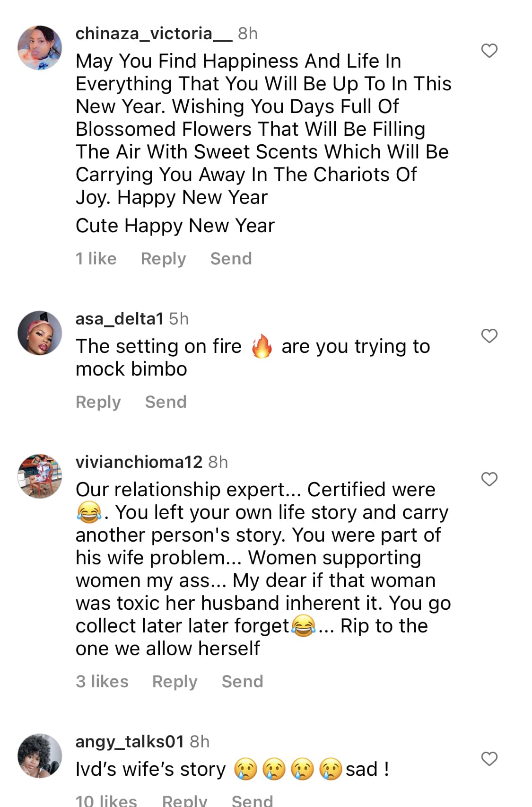Like asa_delta1's comment with the heart
This screenshot has height=807, width=532.
489,336
